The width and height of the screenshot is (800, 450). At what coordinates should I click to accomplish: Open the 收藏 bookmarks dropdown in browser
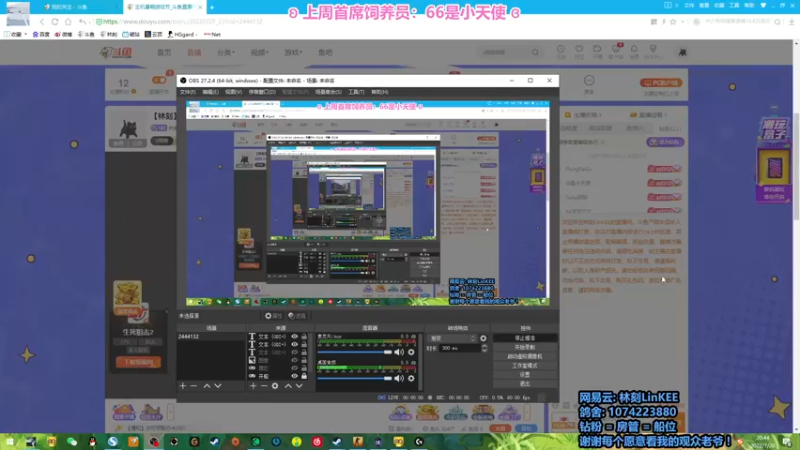(15, 34)
